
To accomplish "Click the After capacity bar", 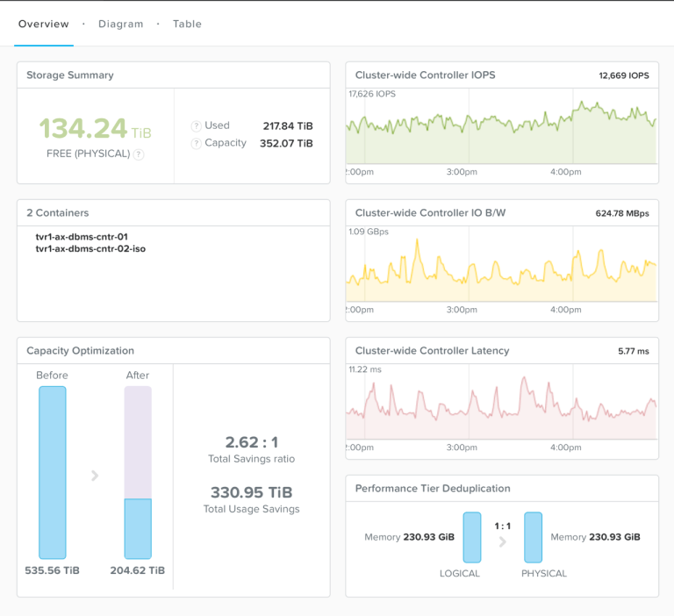I will point(138,472).
